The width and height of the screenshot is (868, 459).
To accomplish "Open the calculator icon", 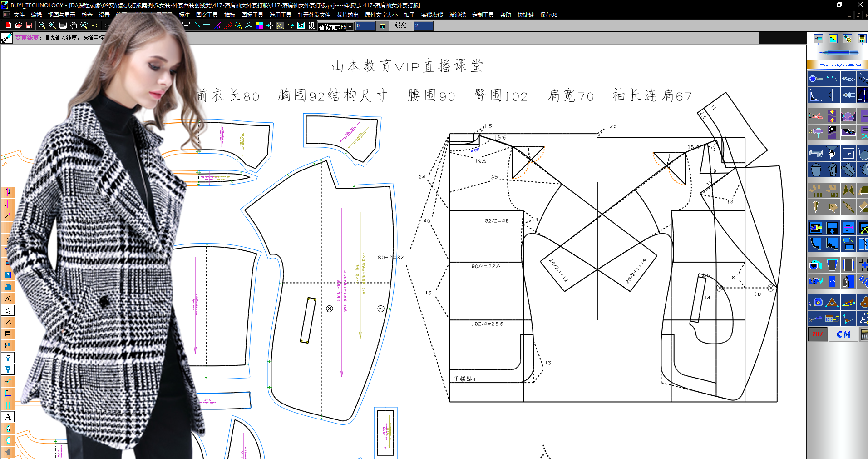I will (x=864, y=335).
